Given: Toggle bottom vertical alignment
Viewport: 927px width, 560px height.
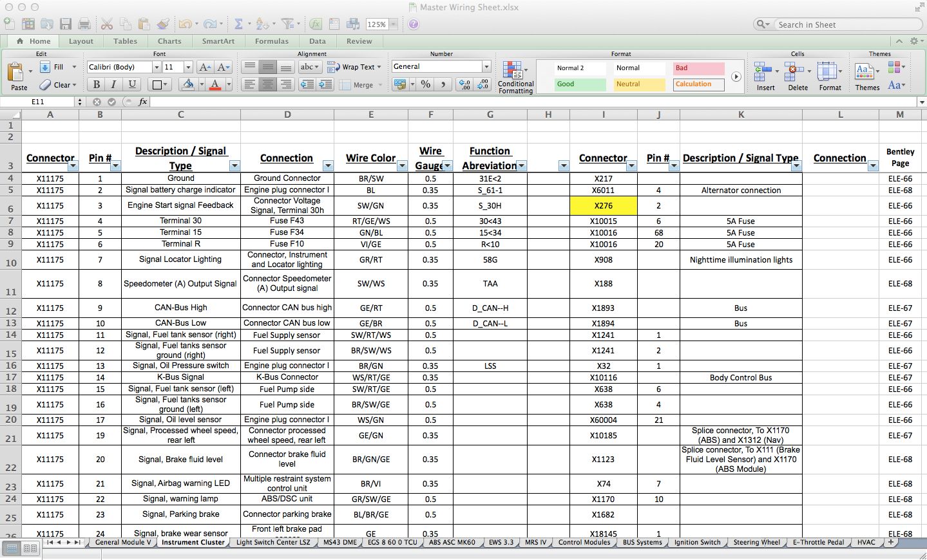Looking at the screenshot, I should (286, 67).
